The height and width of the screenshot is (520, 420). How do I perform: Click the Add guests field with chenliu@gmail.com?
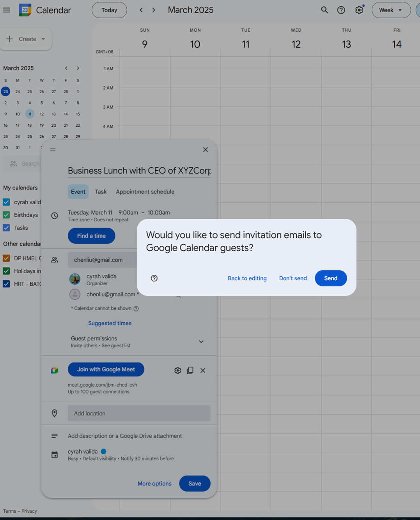click(x=102, y=260)
